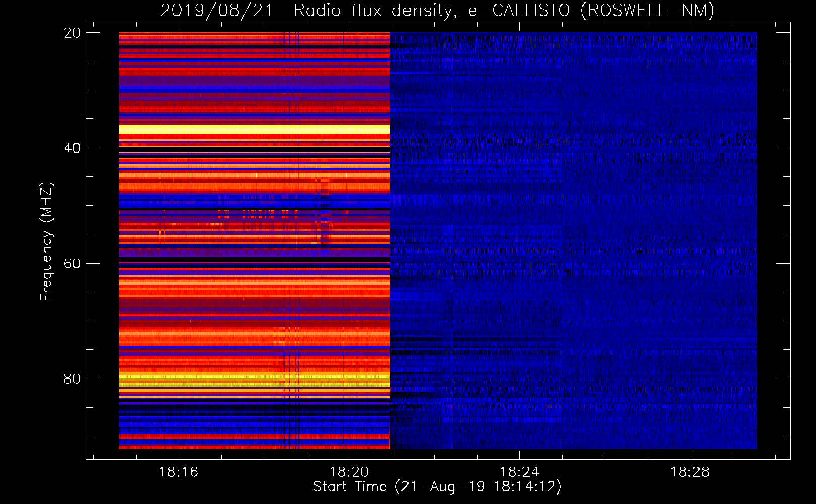
Task: Click the 'Start Time (21-Aug-19 18:14:12)' label
Action: 437,487
